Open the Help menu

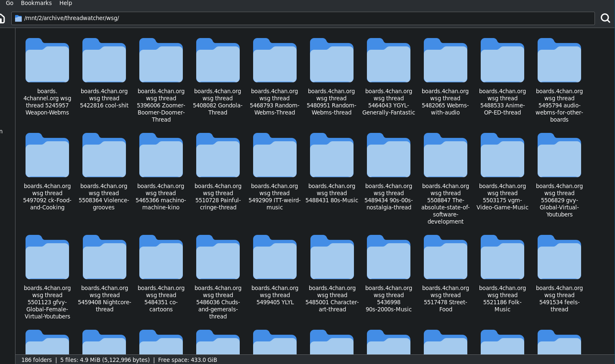click(x=66, y=3)
